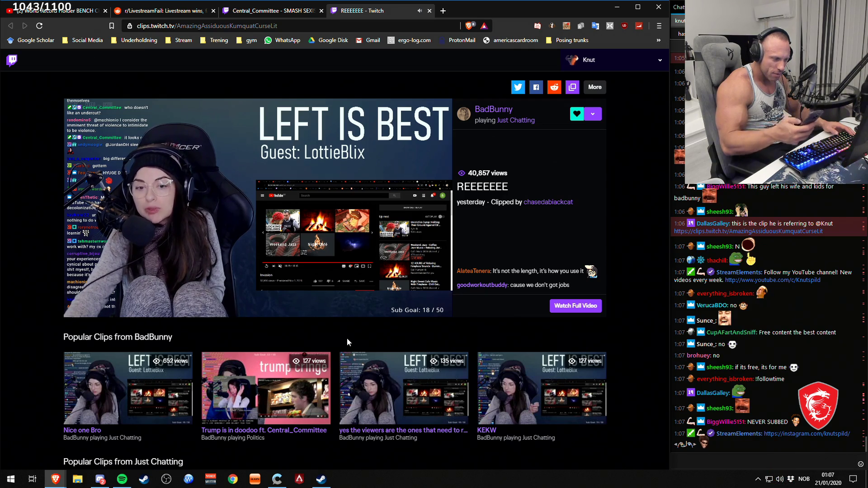The height and width of the screenshot is (488, 868).
Task: Show more bookmarks with the double chevron
Action: [x=659, y=40]
